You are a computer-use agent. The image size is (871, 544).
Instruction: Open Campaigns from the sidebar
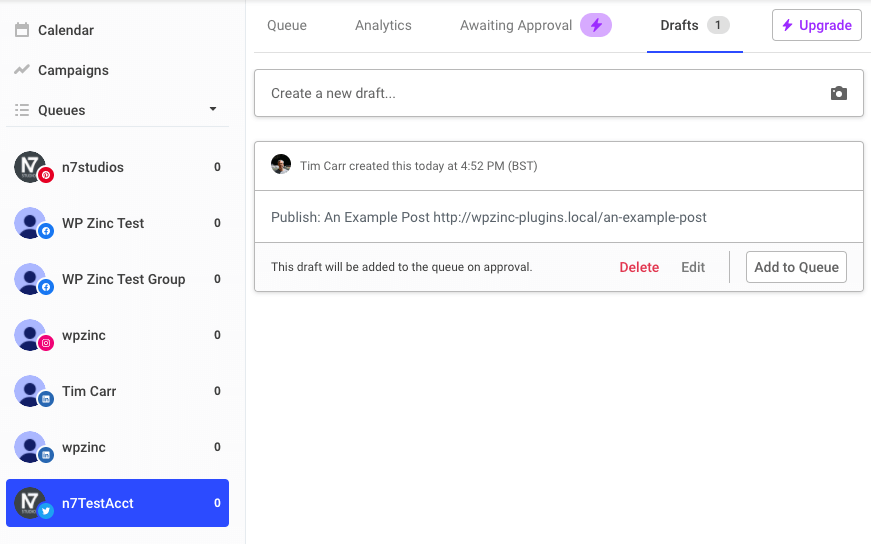click(x=73, y=70)
